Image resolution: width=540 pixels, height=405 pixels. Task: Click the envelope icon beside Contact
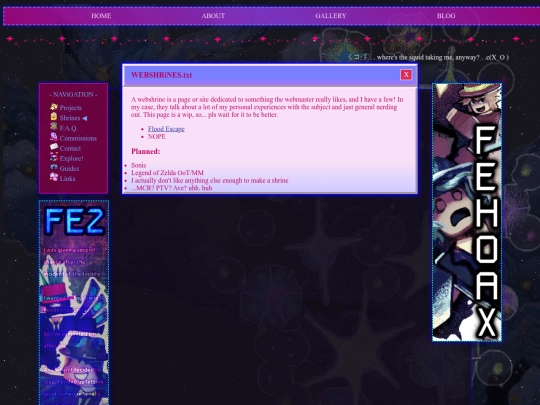pos(54,147)
